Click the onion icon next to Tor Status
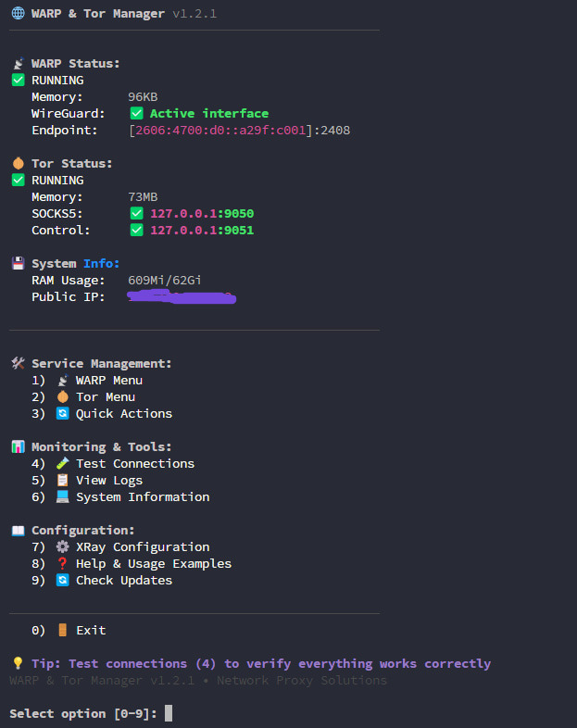Image resolution: width=577 pixels, height=728 pixels. point(18,164)
